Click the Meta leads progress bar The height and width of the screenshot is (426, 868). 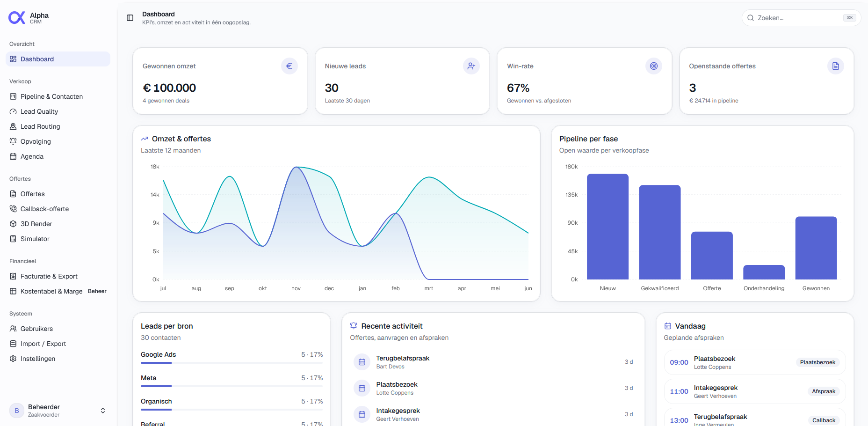click(x=232, y=386)
